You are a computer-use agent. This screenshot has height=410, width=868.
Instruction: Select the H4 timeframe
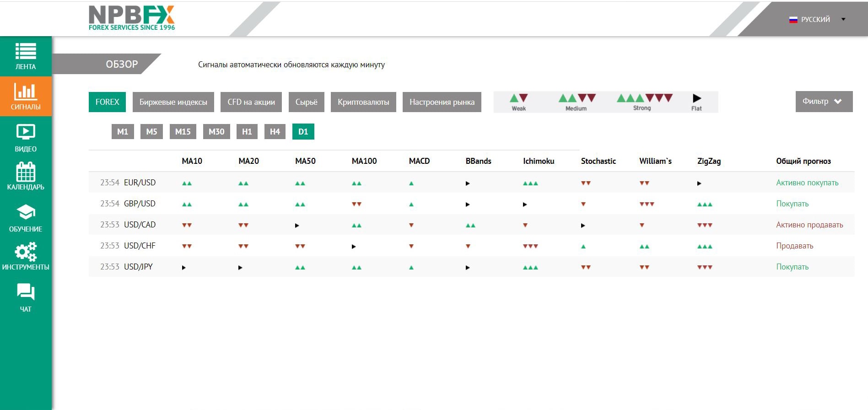coord(275,131)
